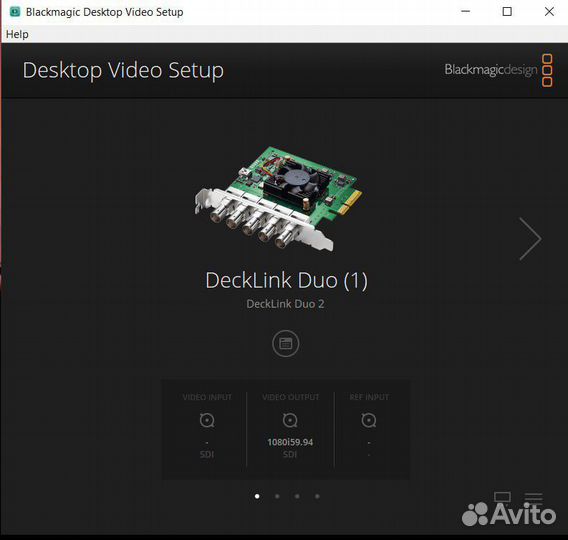The width and height of the screenshot is (568, 540).
Task: Click the "VIDEO OUTPUT" label
Action: coord(291,397)
